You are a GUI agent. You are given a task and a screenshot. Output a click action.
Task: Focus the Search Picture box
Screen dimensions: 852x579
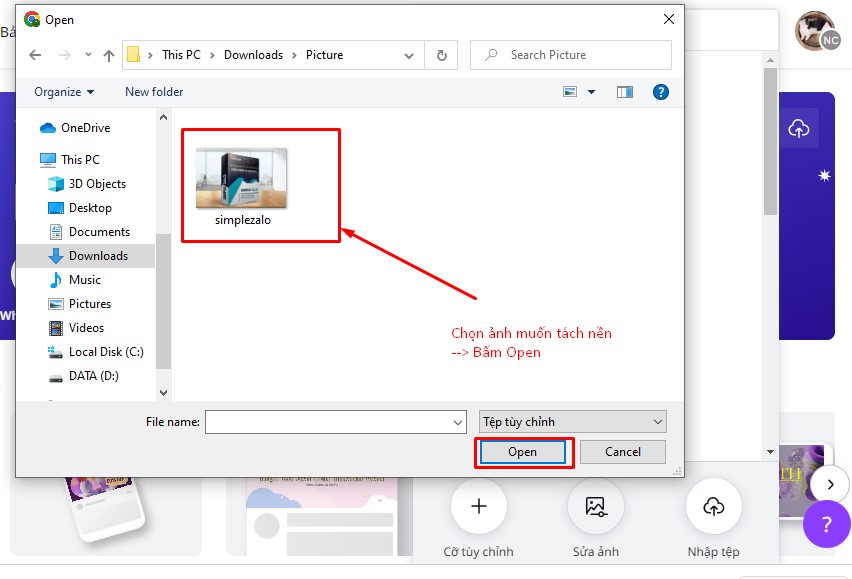tap(571, 55)
